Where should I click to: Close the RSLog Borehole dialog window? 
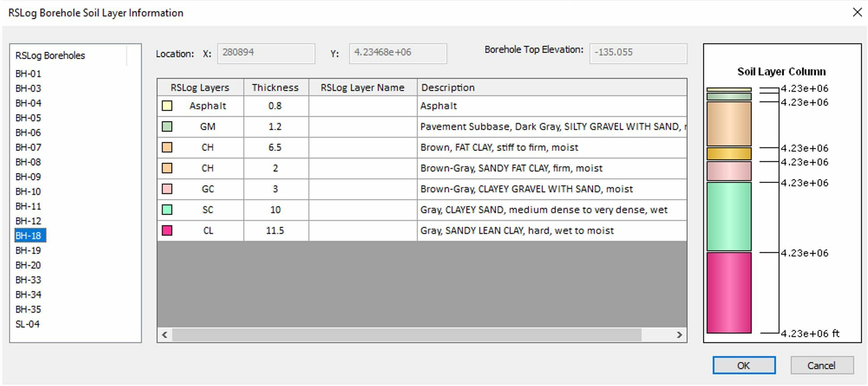coord(857,12)
